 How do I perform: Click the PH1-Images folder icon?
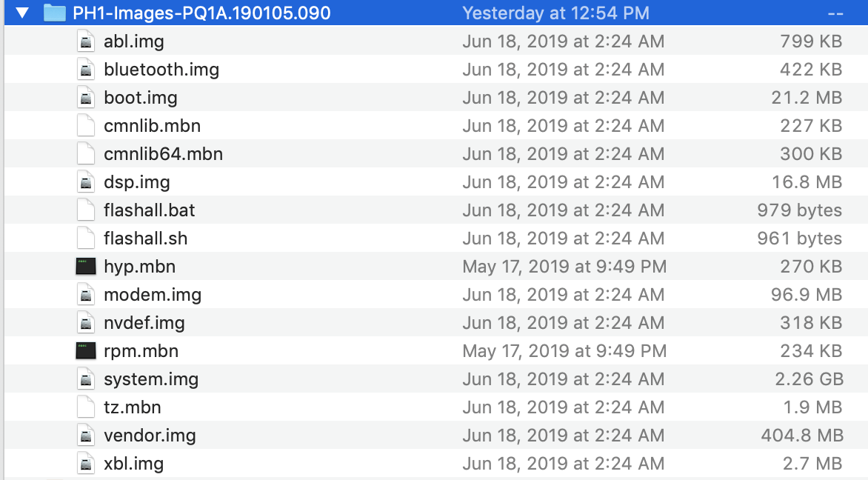[x=54, y=13]
